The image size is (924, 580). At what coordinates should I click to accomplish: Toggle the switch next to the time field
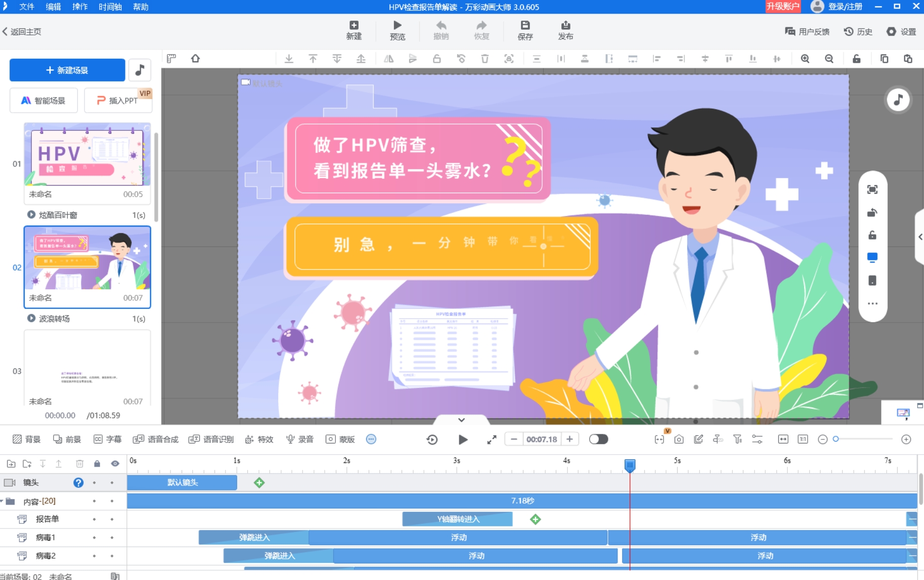pyautogui.click(x=598, y=439)
